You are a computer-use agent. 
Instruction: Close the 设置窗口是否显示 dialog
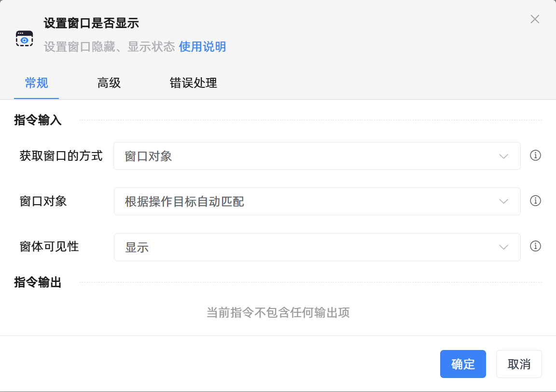(x=535, y=19)
